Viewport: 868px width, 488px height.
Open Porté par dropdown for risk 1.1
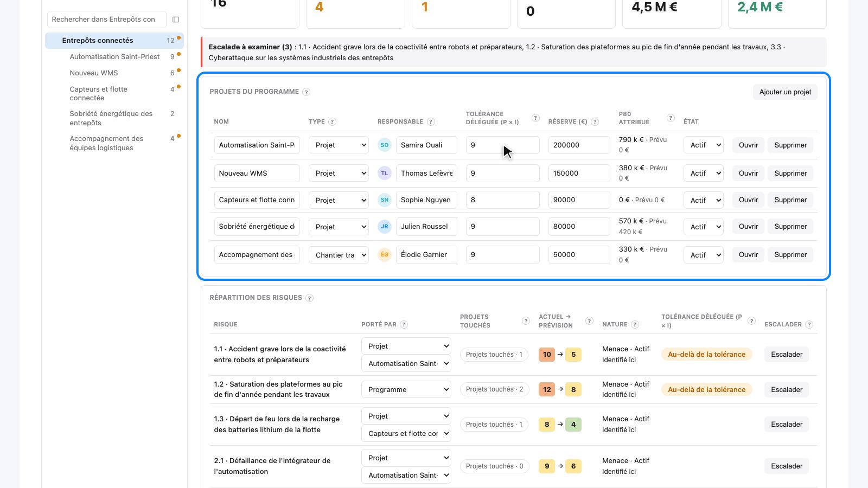click(406, 346)
